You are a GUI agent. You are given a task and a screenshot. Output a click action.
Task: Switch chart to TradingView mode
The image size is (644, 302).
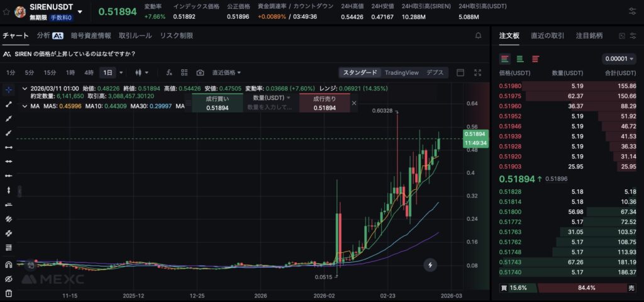coord(401,72)
